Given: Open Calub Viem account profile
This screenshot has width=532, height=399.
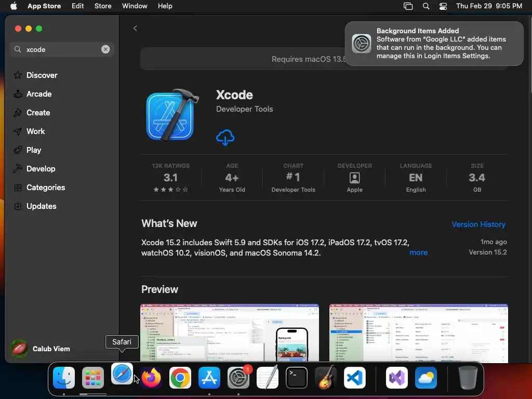Looking at the screenshot, I should [x=41, y=349].
